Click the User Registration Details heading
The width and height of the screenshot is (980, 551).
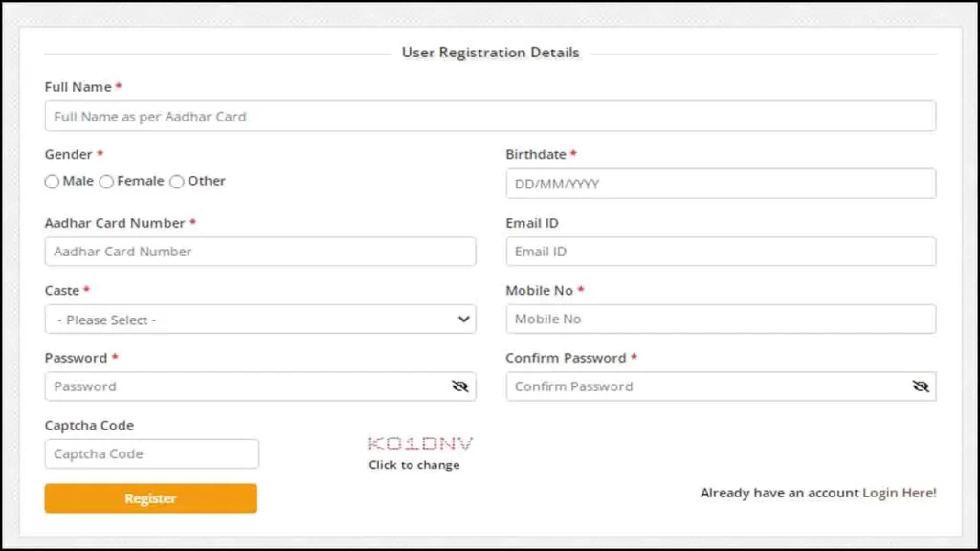[489, 53]
